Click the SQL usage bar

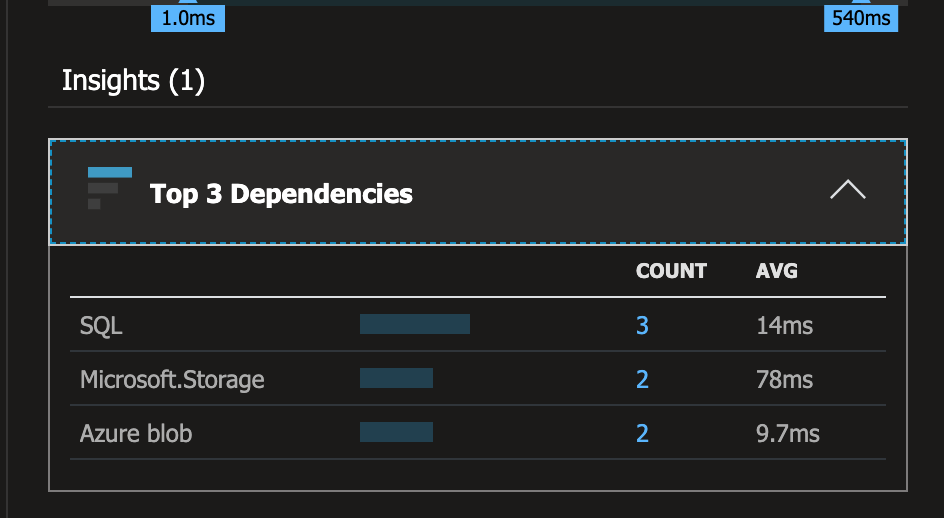pos(415,324)
